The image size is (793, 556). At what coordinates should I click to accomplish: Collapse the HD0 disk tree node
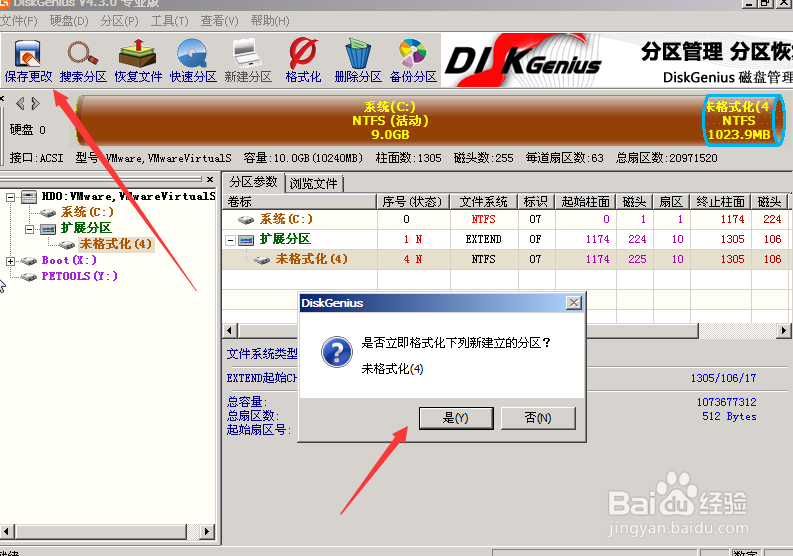(10, 197)
